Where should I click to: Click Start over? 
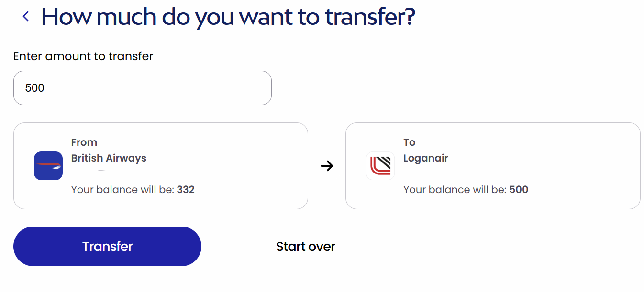click(x=305, y=247)
